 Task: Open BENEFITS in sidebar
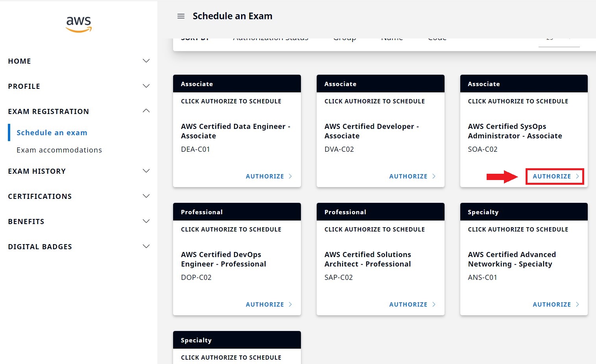(x=26, y=222)
